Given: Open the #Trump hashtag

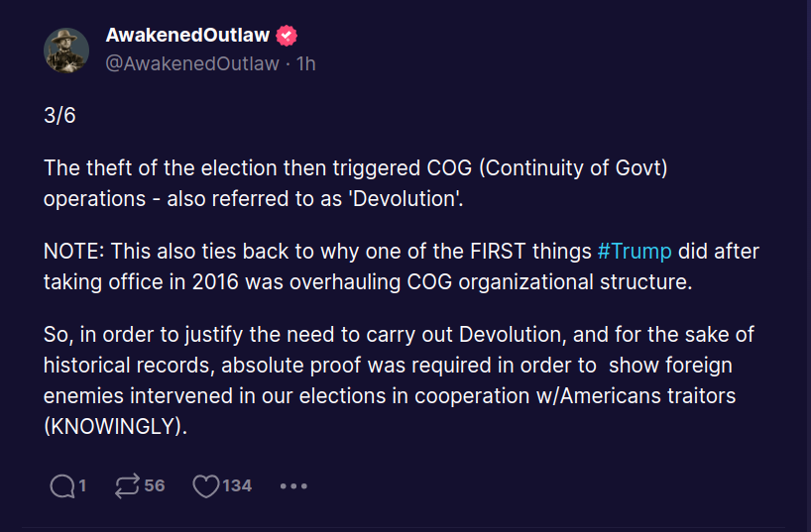Looking at the screenshot, I should point(634,252).
